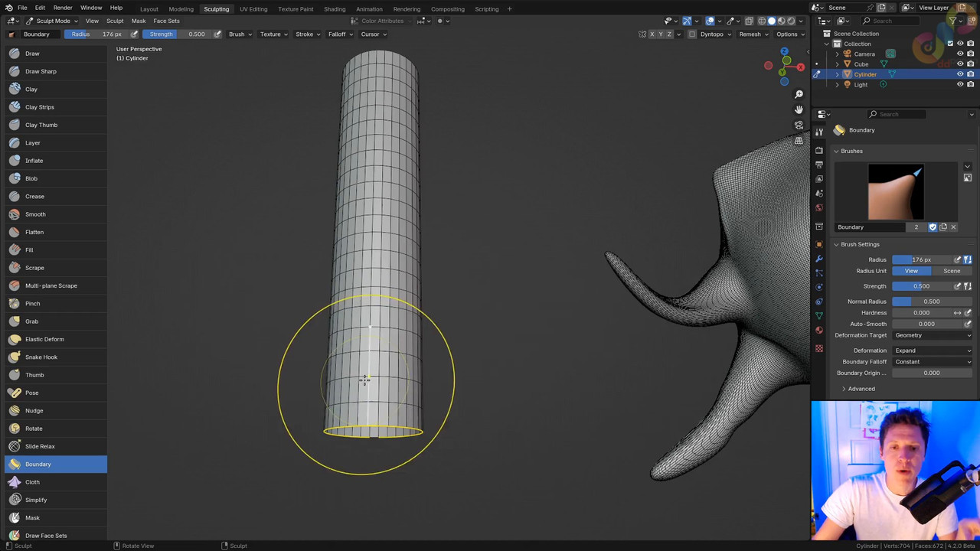The height and width of the screenshot is (551, 980).
Task: Open the Boundary Falloff dropdown
Action: click(932, 361)
